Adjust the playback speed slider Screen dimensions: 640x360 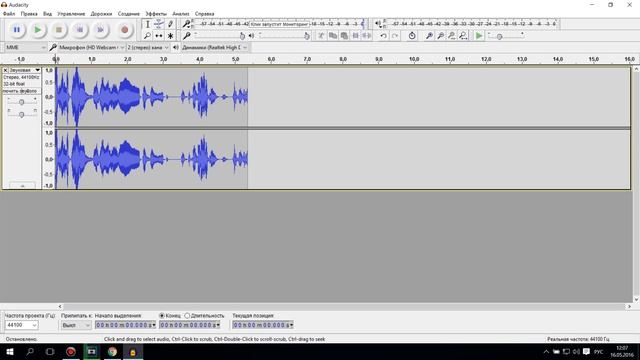click(x=506, y=36)
